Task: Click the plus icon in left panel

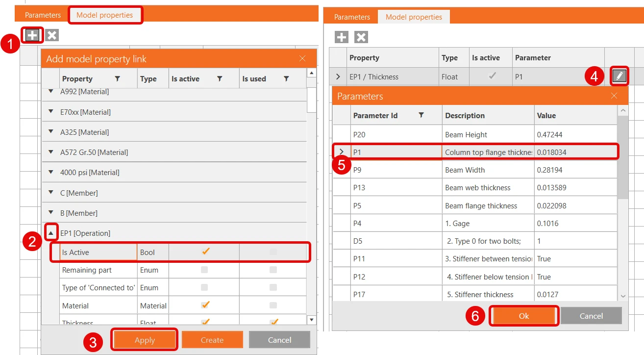Action: 32,35
